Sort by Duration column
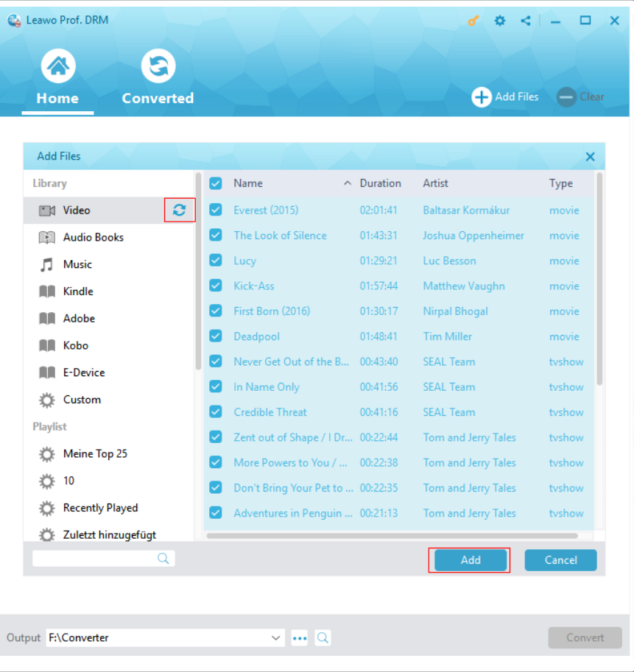634x672 pixels. (380, 183)
